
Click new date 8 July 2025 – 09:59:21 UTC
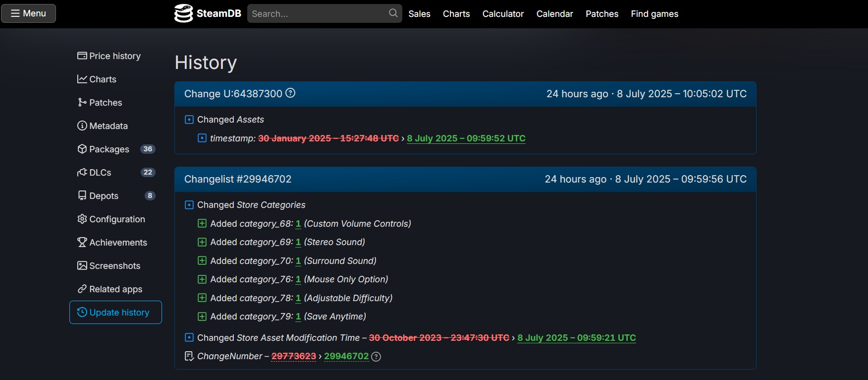coord(577,338)
